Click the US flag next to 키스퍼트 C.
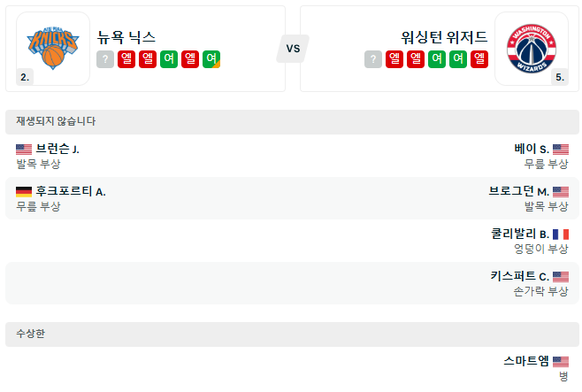The height and width of the screenshot is (392, 582). click(561, 276)
